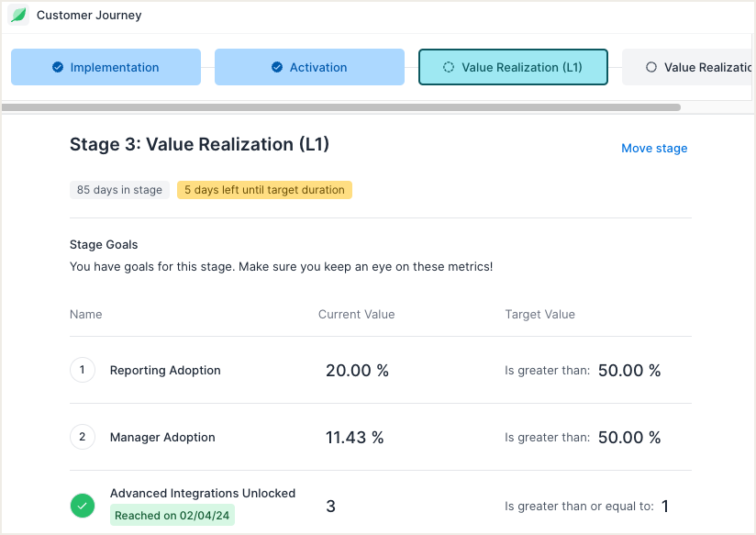Viewport: 756px width, 535px height.
Task: Click the Current Value column header
Action: [356, 314]
